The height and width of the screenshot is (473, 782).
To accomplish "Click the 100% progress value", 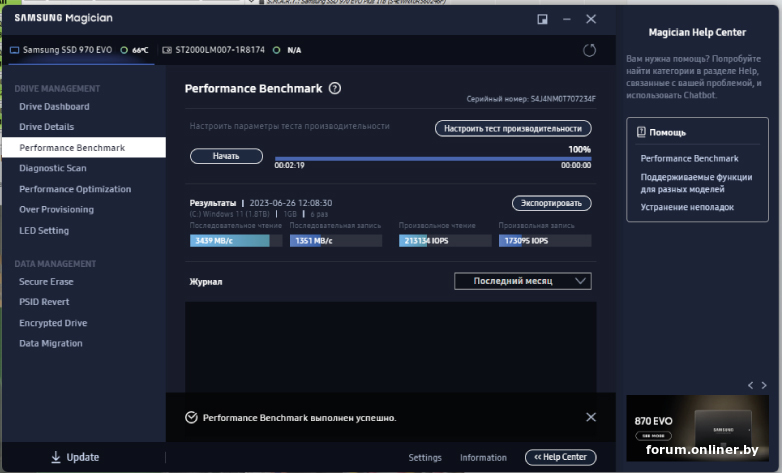I will point(580,149).
